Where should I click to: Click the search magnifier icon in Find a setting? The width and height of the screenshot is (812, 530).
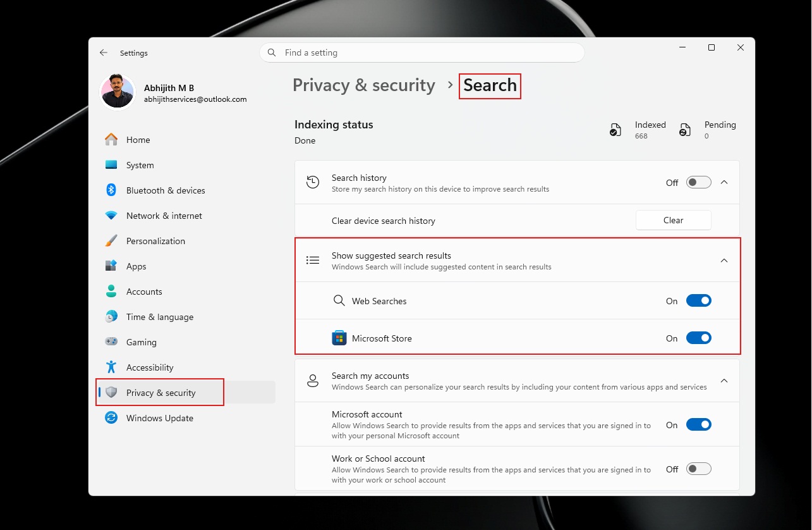point(272,52)
